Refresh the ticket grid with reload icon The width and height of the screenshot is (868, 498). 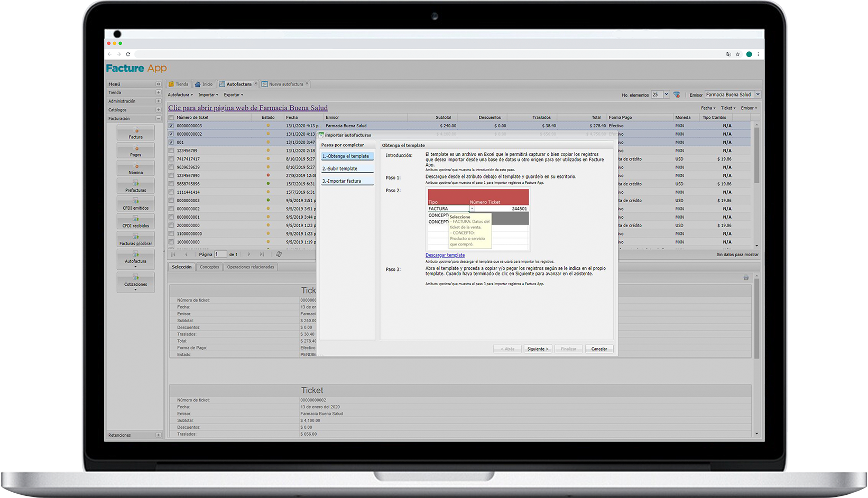279,255
